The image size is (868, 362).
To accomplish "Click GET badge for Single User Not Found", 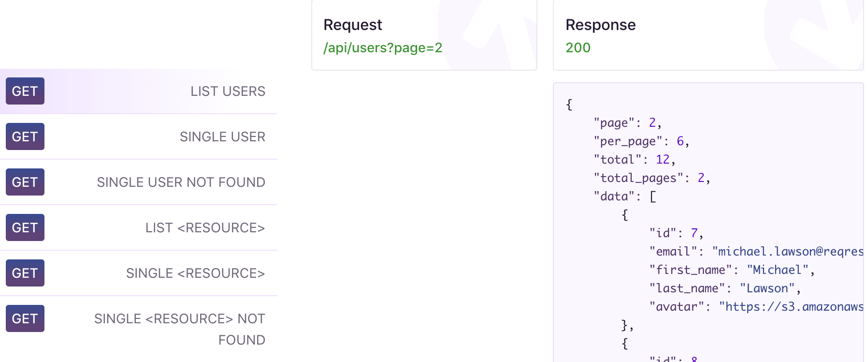I will pos(25,182).
